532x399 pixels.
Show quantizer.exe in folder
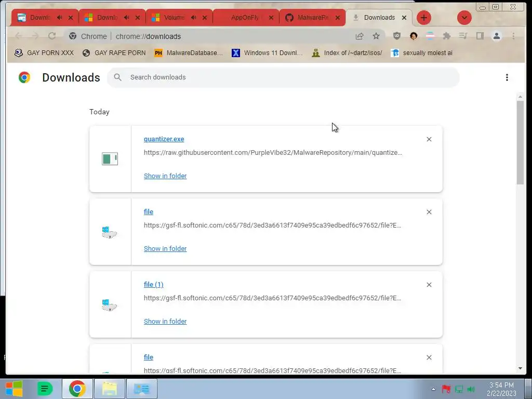pos(165,176)
